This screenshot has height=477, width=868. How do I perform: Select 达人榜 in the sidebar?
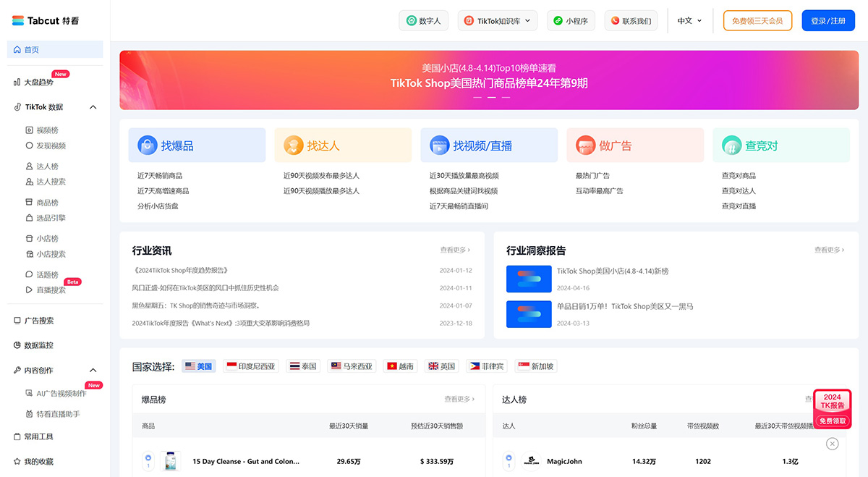coord(46,166)
